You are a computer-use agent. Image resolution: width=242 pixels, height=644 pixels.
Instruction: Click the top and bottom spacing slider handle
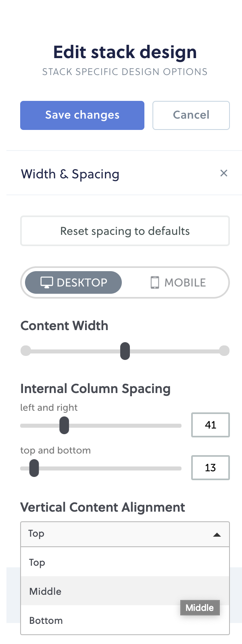coord(34,468)
